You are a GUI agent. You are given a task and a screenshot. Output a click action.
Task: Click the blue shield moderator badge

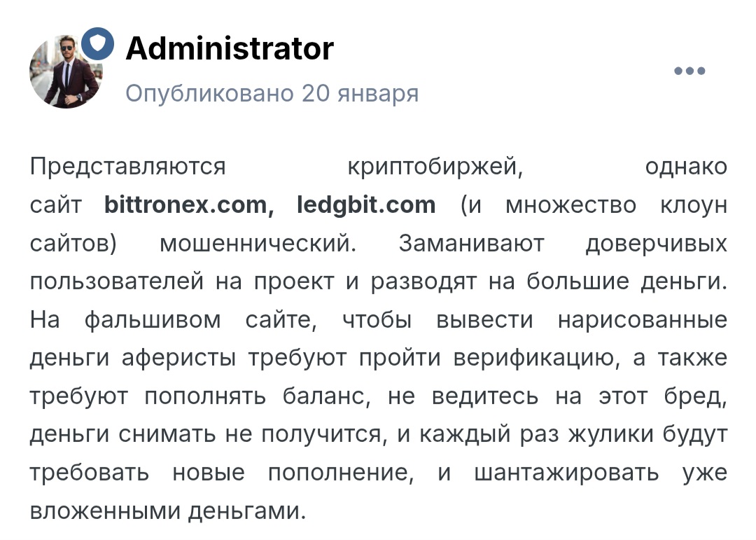tap(97, 45)
